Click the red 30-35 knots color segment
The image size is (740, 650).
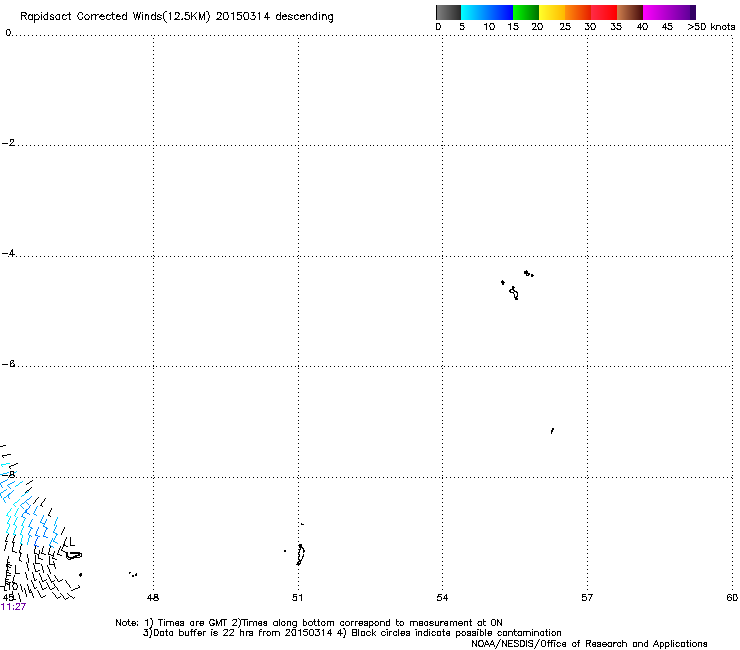click(604, 12)
